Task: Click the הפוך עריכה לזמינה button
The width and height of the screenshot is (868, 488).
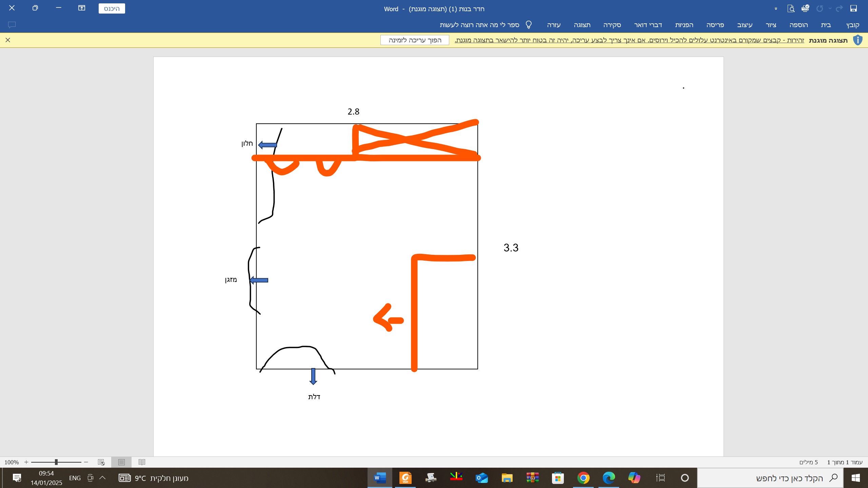Action: [415, 40]
